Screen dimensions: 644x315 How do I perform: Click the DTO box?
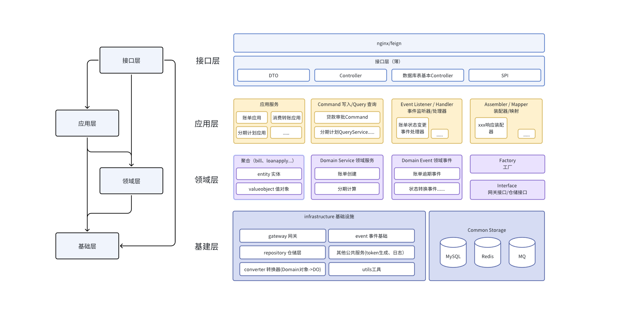tap(273, 75)
